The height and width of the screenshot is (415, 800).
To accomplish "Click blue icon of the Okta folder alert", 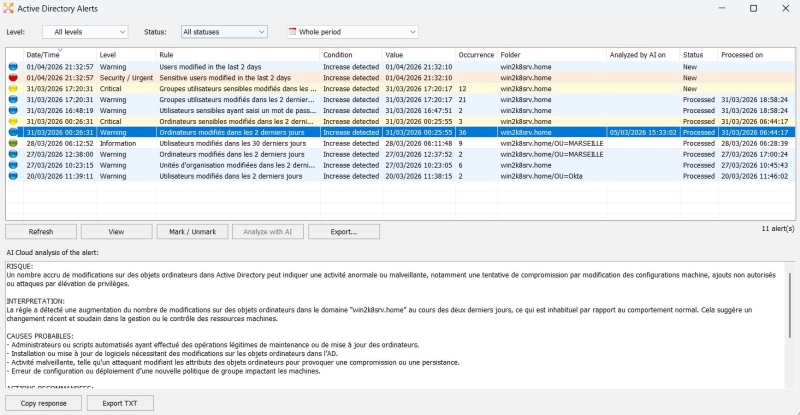I will tap(13, 175).
